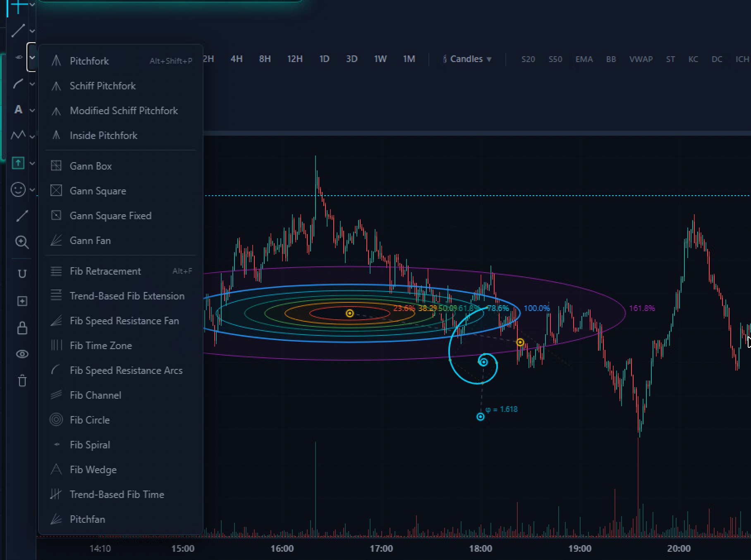Switch to the 1D timeframe
The image size is (751, 560).
324,59
